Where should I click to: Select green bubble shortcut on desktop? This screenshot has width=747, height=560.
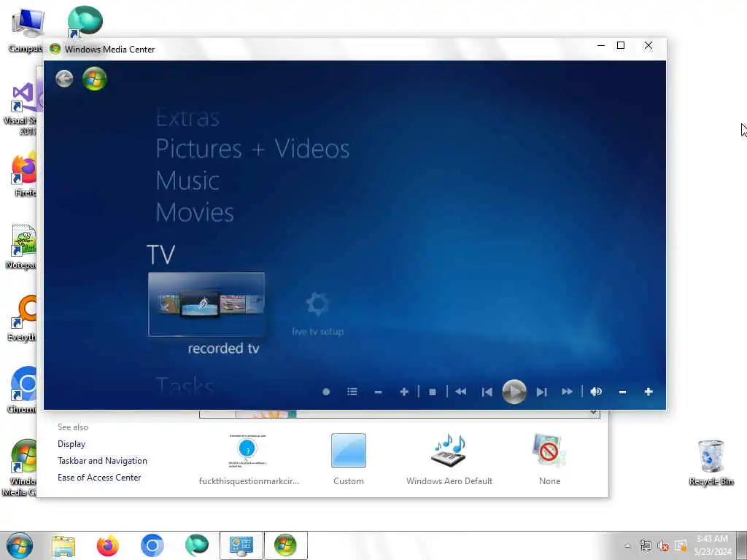click(85, 22)
